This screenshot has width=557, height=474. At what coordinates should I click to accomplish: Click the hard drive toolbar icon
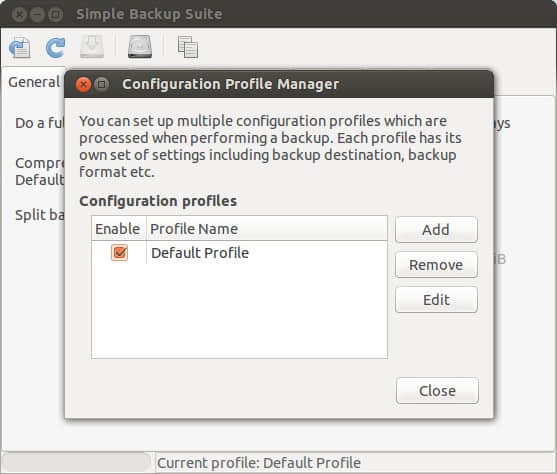point(140,47)
